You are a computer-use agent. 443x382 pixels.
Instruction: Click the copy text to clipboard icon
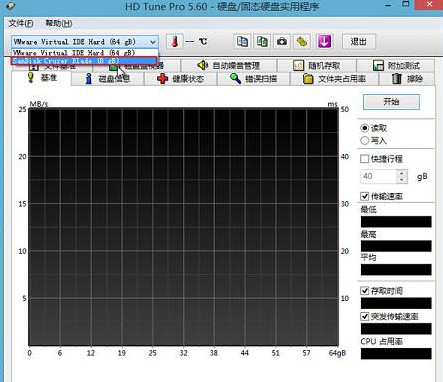pos(242,42)
